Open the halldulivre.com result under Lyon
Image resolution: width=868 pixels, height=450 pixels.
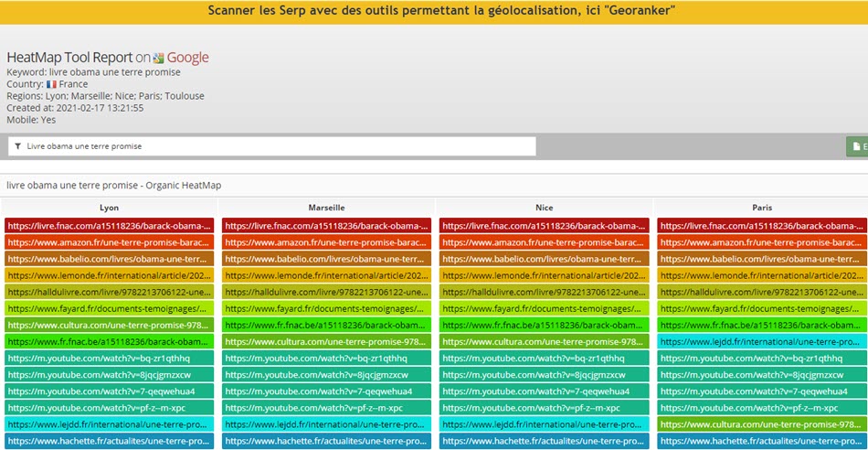[x=109, y=292]
